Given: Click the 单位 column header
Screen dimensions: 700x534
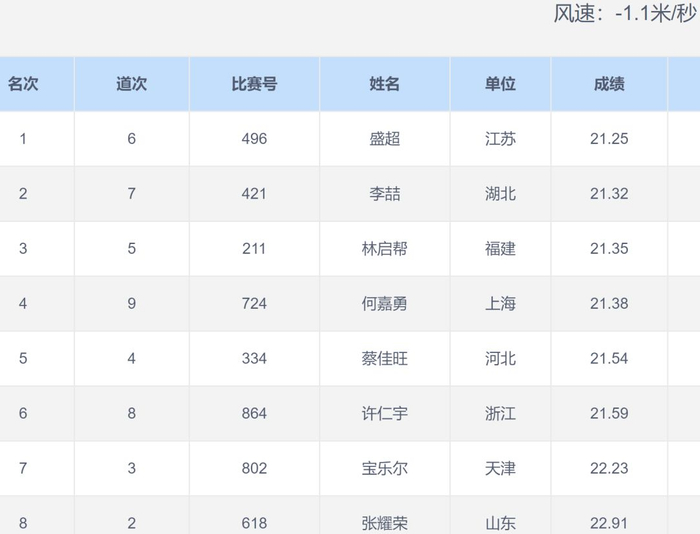Looking at the screenshot, I should tap(500, 84).
